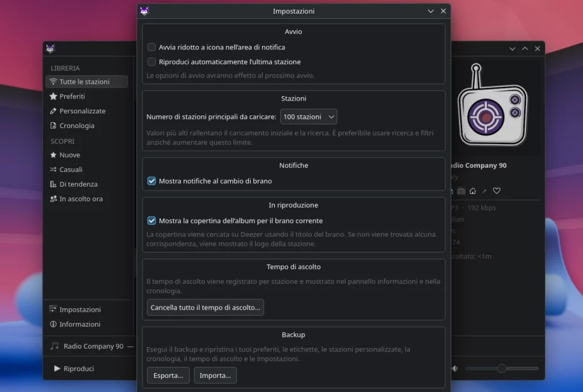
Task: Click the down chevron in Impostazioni title bar
Action: point(430,11)
